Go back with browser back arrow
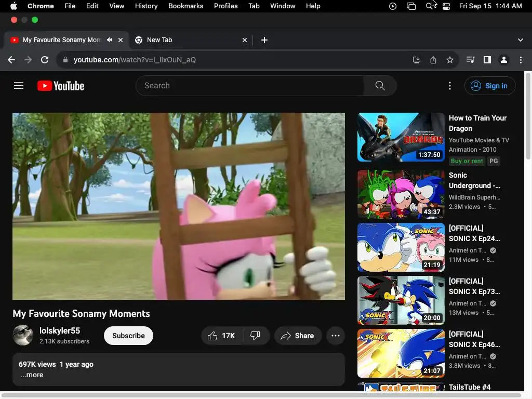The height and width of the screenshot is (399, 532). tap(11, 60)
